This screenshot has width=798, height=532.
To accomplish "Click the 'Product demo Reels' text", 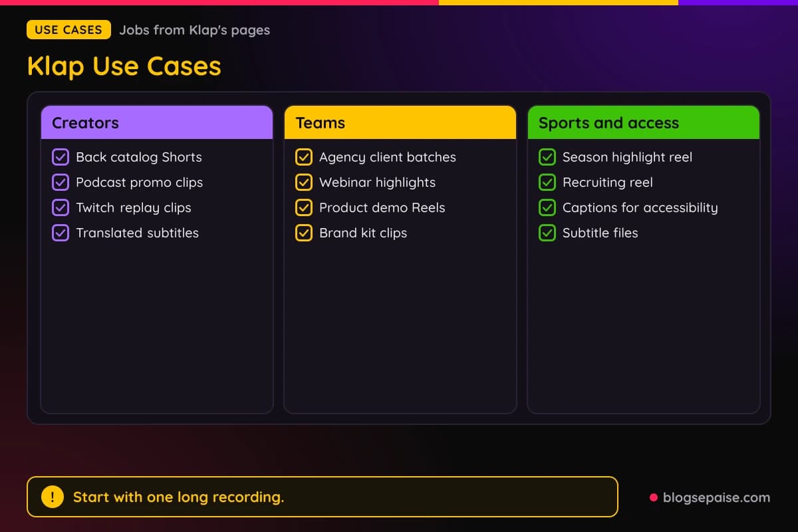I will tap(382, 207).
